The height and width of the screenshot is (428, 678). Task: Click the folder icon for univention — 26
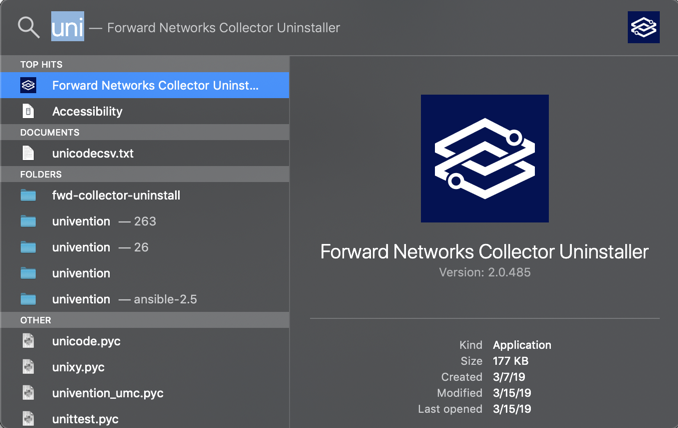pyautogui.click(x=28, y=247)
